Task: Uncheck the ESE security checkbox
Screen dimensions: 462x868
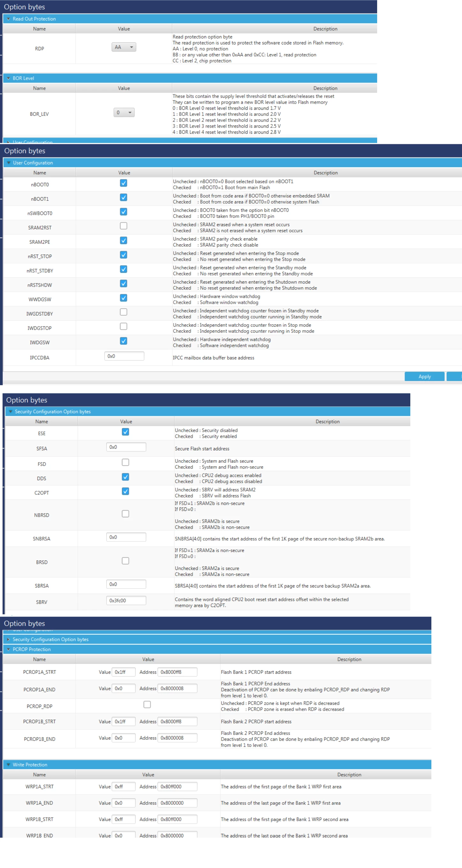Action: pyautogui.click(x=125, y=432)
